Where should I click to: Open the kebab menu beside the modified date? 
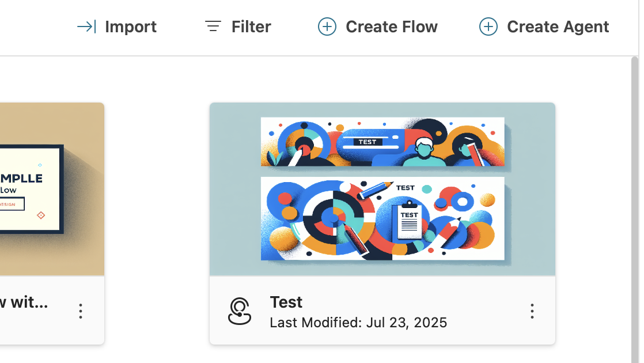coord(532,311)
